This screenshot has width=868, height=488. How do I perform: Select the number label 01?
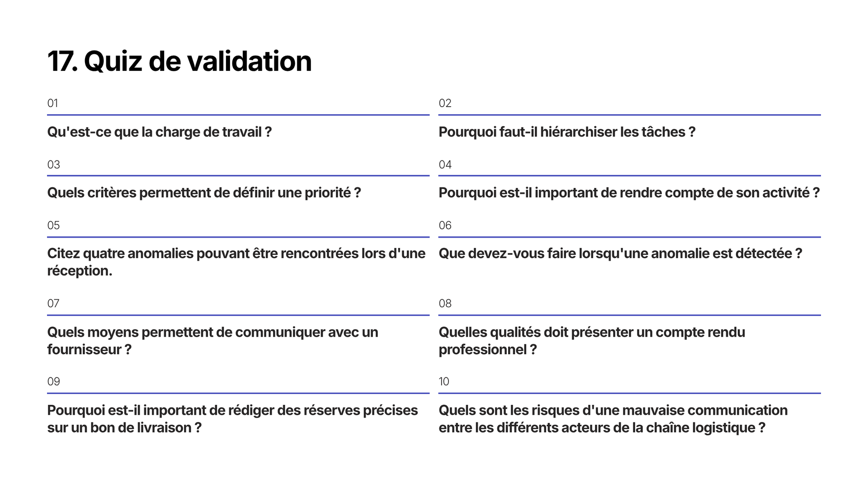pos(52,103)
